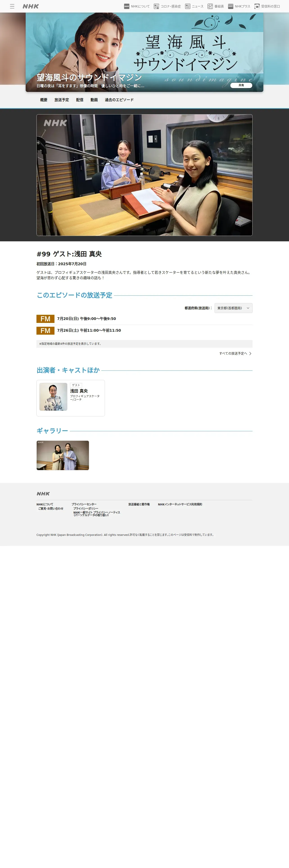This screenshot has width=289, height=868.
Task: Click the 受信料の窓口 header icon
Action: tap(257, 6)
